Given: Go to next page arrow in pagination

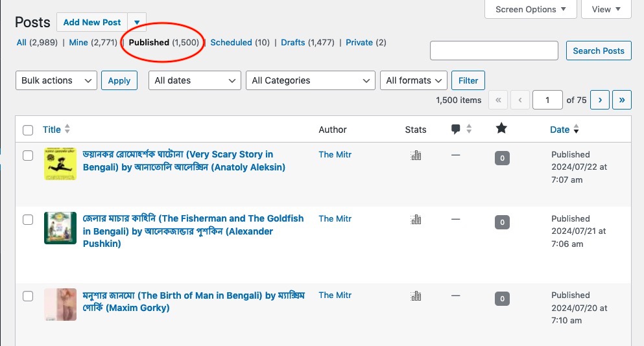Looking at the screenshot, I should [x=600, y=100].
